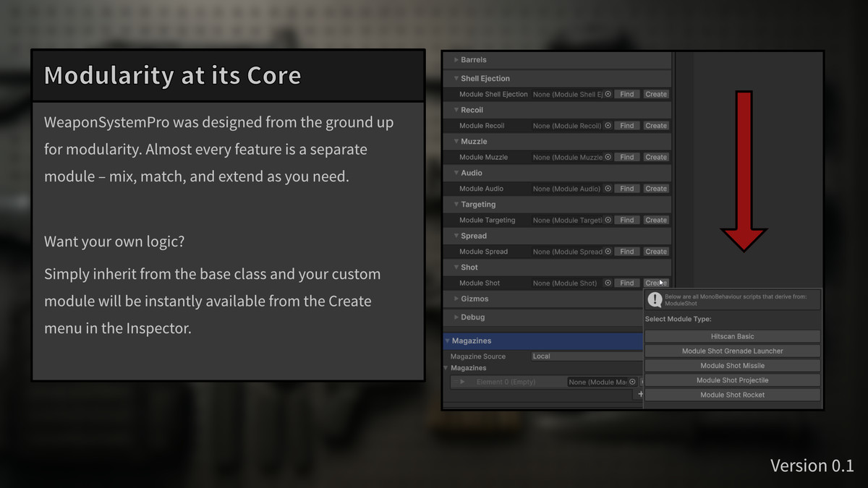Choose Module Shot Grenade Launcher type

(733, 351)
